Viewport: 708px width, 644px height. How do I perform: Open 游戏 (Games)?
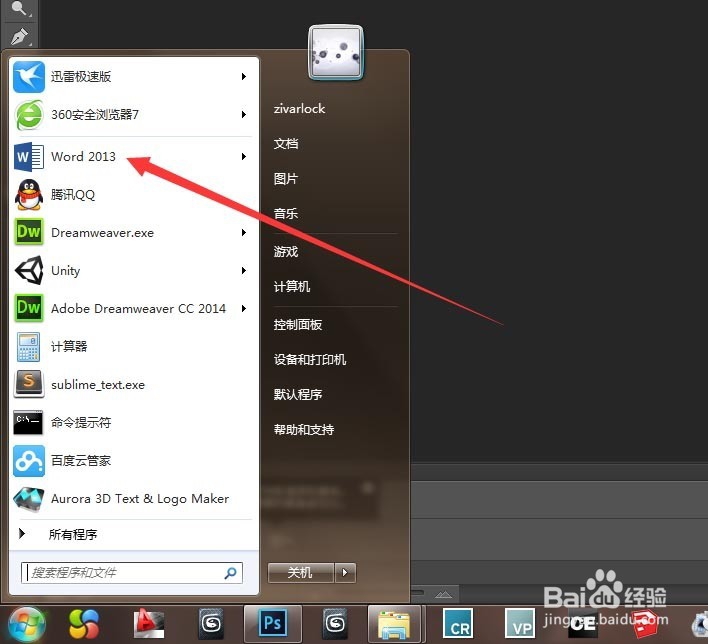[x=286, y=252]
